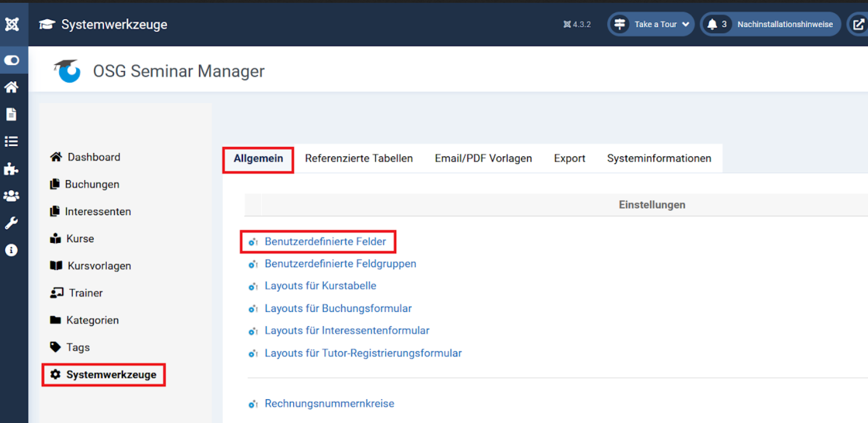
Task: Switch to the Referenzierte Tabellen tab
Action: click(x=359, y=158)
